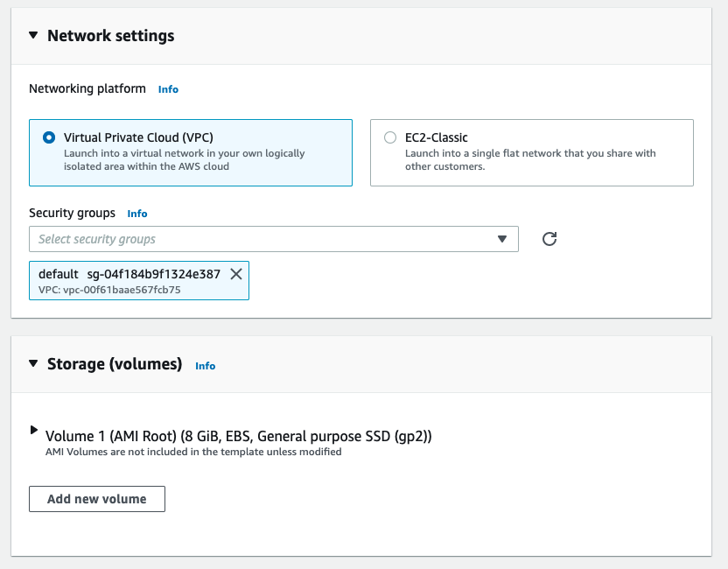Click the sg-04f184b9f1324e387 group ID
This screenshot has width=728, height=569.
[x=154, y=274]
